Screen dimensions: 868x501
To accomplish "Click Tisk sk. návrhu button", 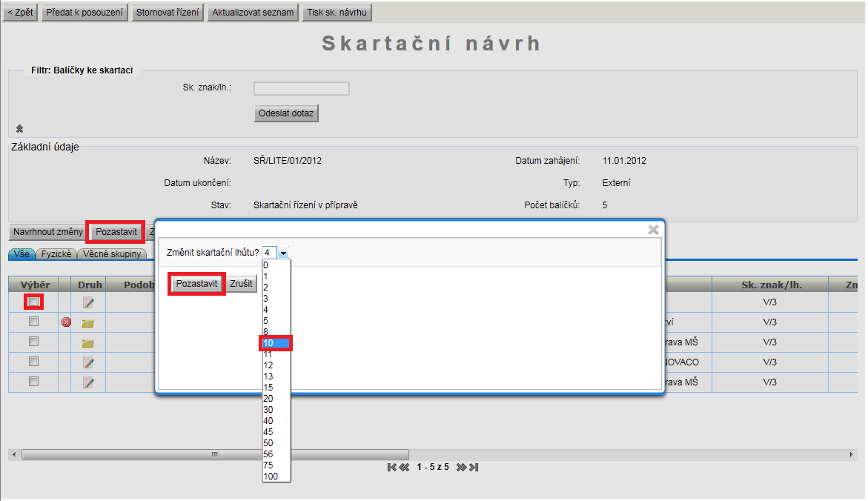I will pyautogui.click(x=337, y=12).
